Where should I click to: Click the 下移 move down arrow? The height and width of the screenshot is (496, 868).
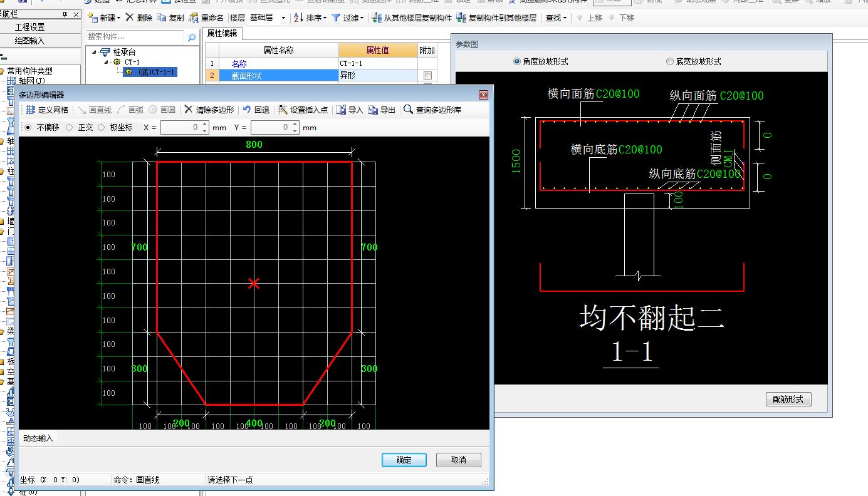[612, 18]
